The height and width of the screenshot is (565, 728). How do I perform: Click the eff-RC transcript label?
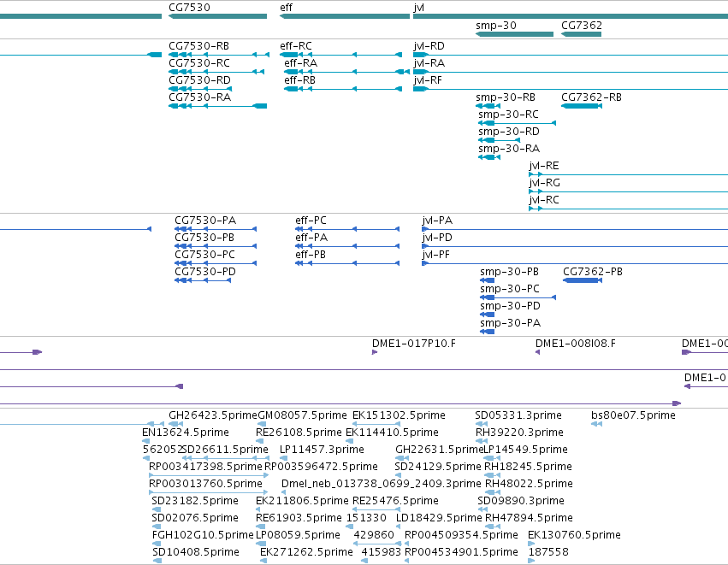pyautogui.click(x=296, y=46)
